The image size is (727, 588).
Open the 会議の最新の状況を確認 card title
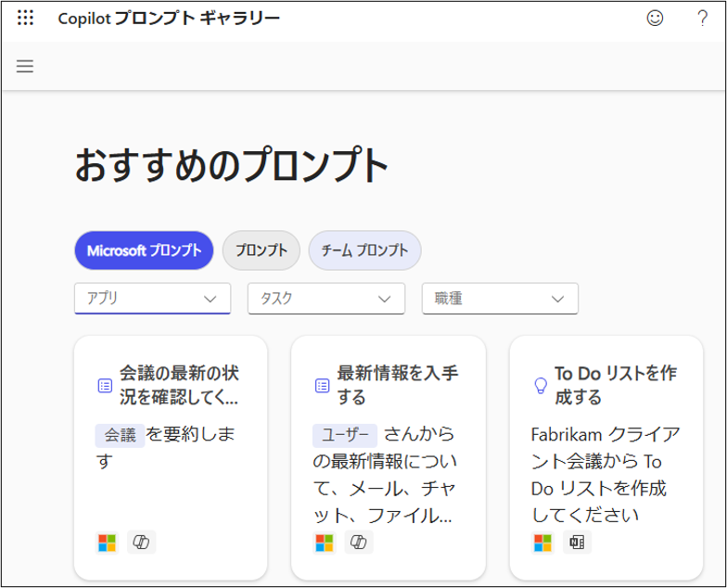tap(179, 385)
